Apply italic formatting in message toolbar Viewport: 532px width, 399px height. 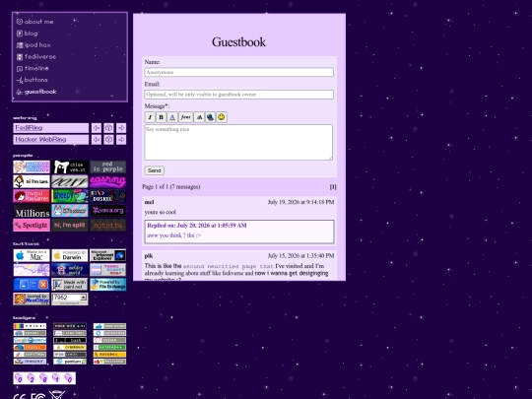150,117
